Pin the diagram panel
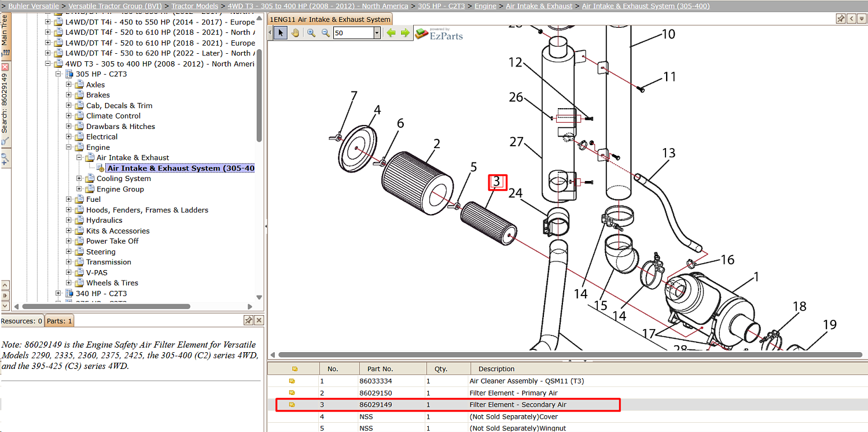 click(x=841, y=19)
